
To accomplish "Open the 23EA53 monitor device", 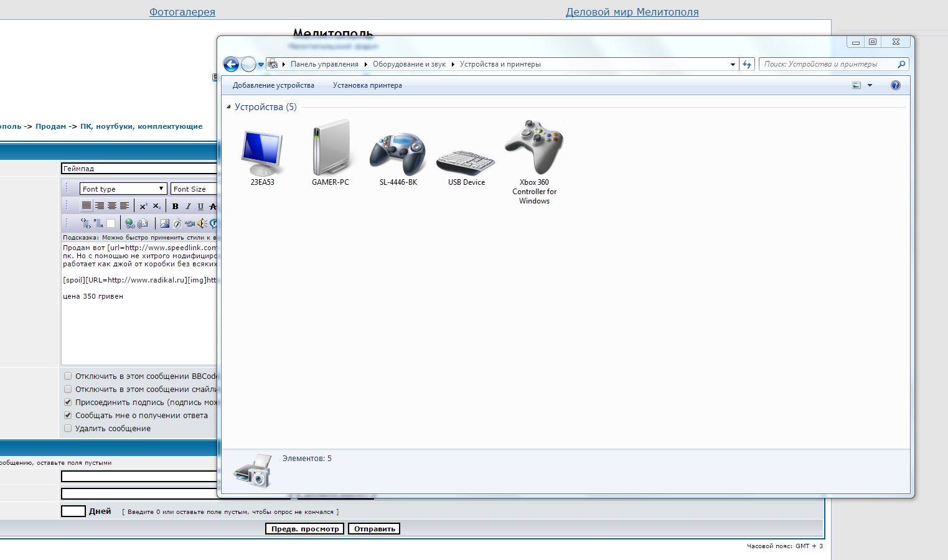I will point(262,159).
